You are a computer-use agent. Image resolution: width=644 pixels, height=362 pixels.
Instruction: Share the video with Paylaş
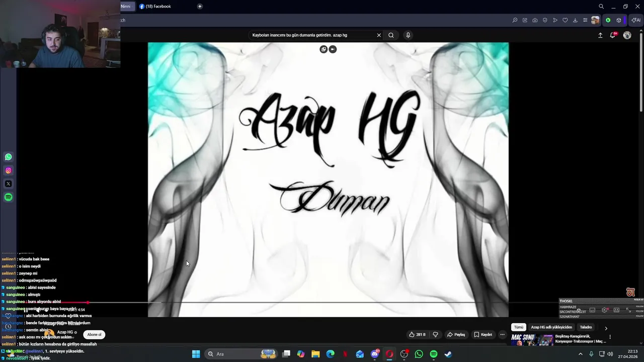pos(456,334)
